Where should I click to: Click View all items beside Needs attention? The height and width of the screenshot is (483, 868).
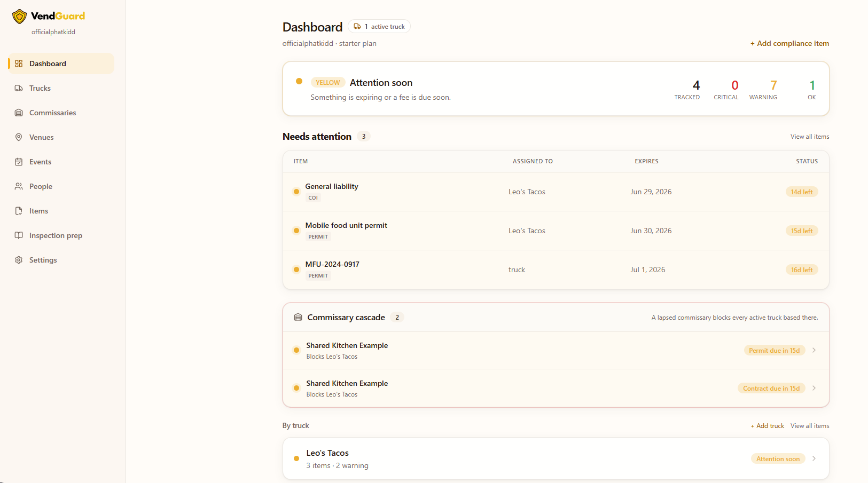click(x=810, y=137)
